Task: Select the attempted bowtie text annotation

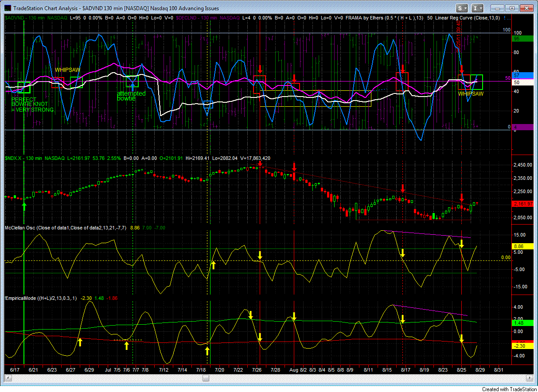Action: [131, 96]
